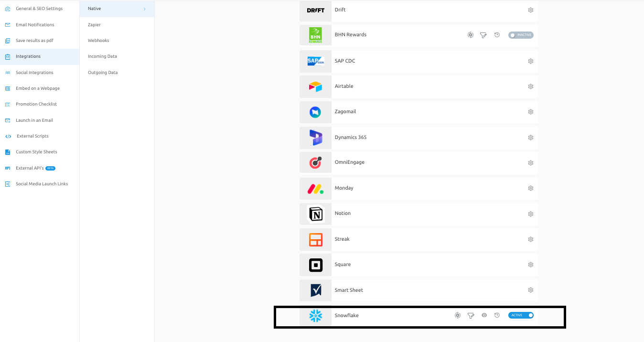The width and height of the screenshot is (644, 342).
Task: Click the Dynamics 365 gear icon
Action: point(530,138)
